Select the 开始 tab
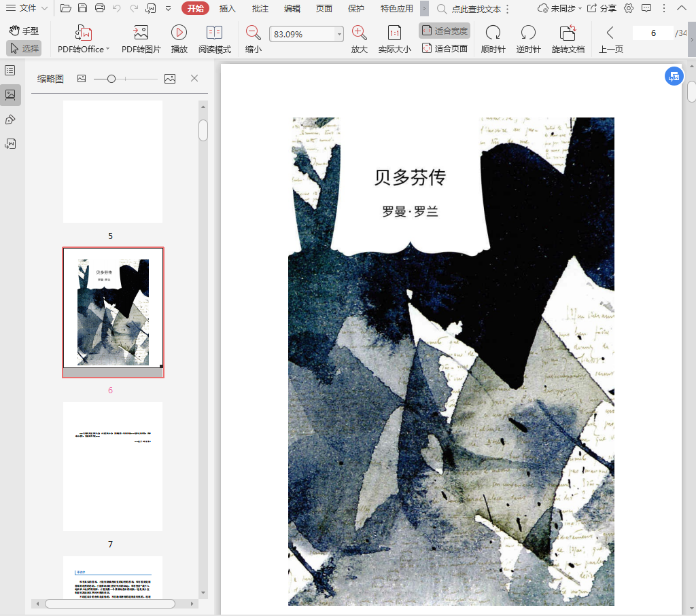Screen dimensions: 696x616 [x=195, y=8]
